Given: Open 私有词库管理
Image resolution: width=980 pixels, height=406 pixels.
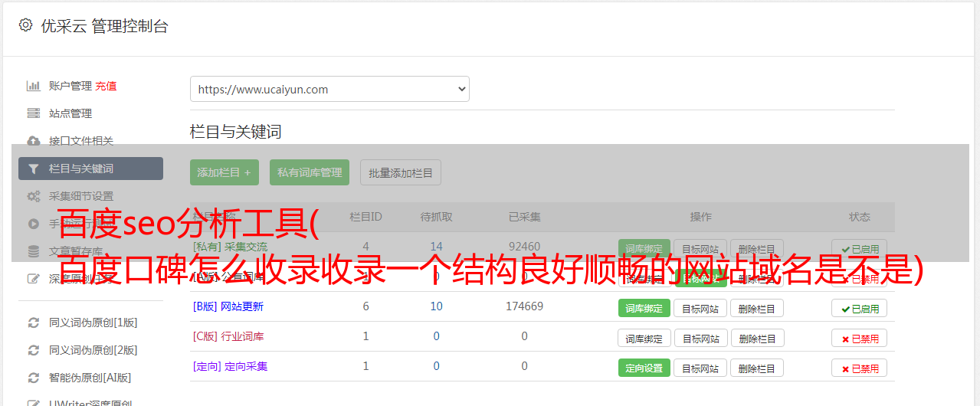Looking at the screenshot, I should [x=310, y=172].
